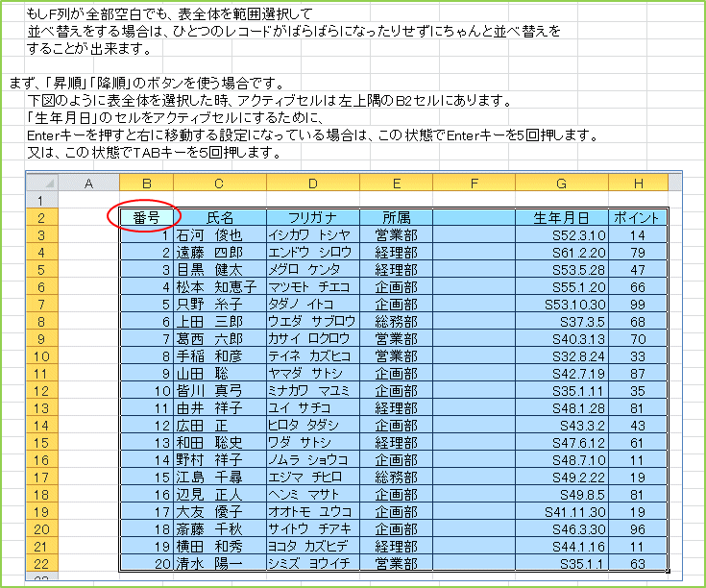706x588 pixels.
Task: Select column B header
Action: (x=146, y=183)
